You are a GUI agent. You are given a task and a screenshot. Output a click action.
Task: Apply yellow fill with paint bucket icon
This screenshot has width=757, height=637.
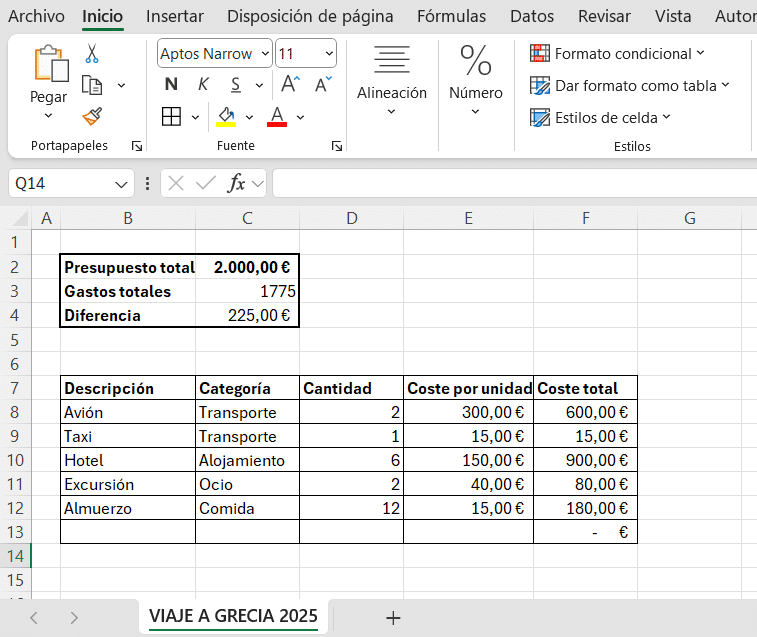[x=226, y=116]
